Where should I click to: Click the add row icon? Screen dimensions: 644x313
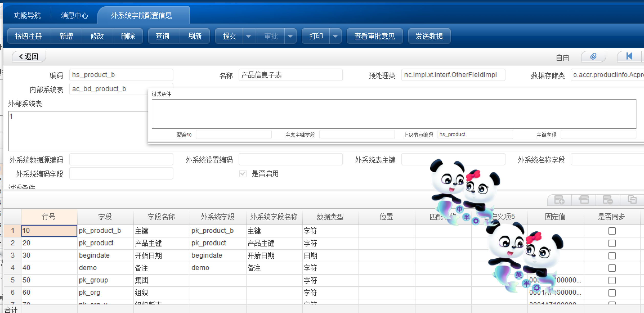[x=559, y=200]
